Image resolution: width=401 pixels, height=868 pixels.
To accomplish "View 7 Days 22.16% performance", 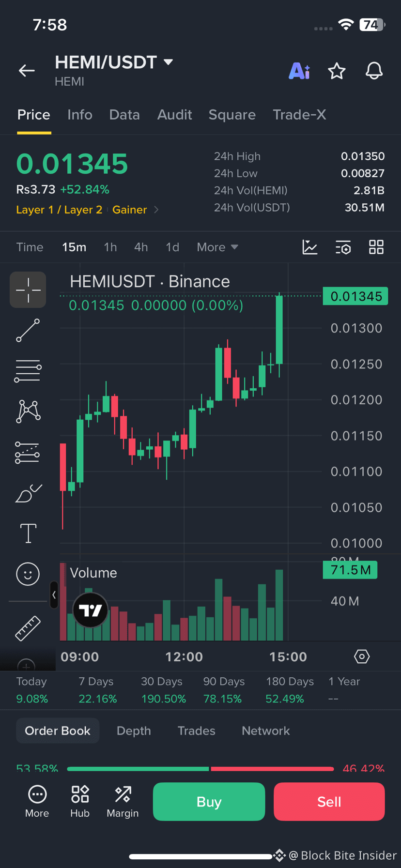I will (97, 690).
